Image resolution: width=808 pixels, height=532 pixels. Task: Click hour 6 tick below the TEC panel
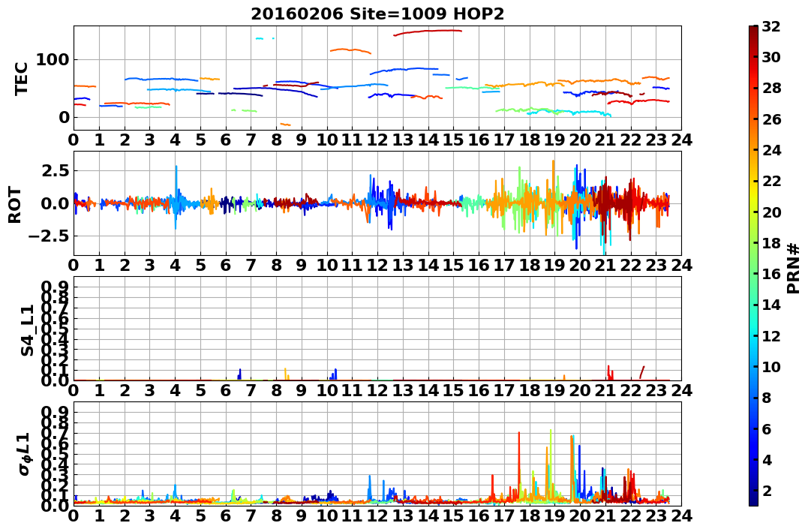(225, 140)
